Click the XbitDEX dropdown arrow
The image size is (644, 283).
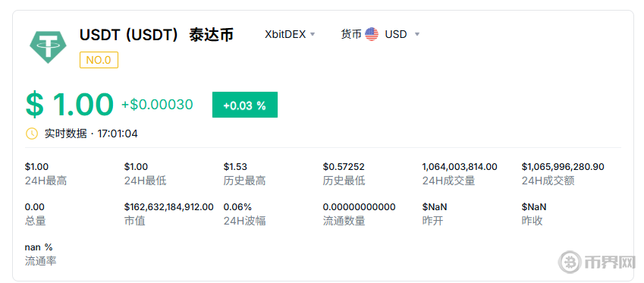[313, 34]
